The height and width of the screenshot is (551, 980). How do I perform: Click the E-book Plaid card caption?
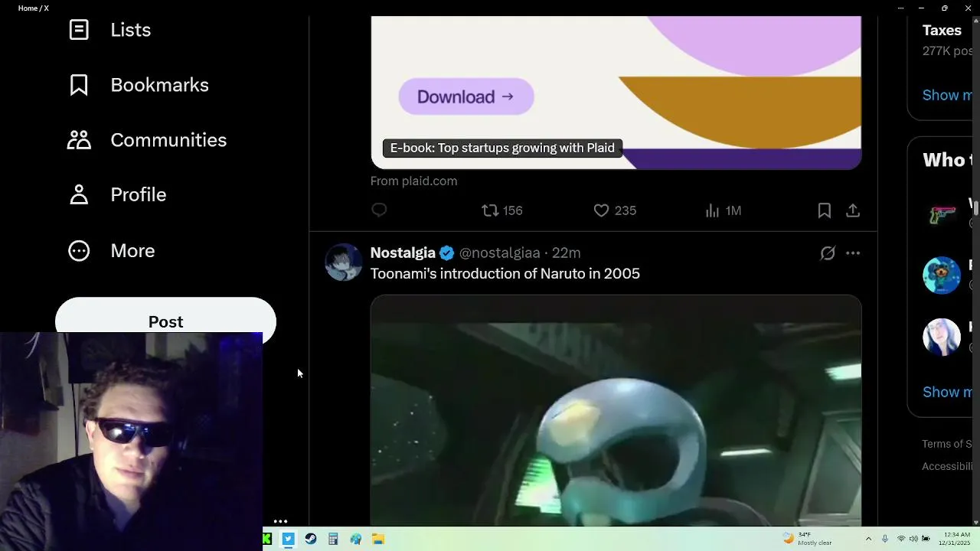click(502, 148)
